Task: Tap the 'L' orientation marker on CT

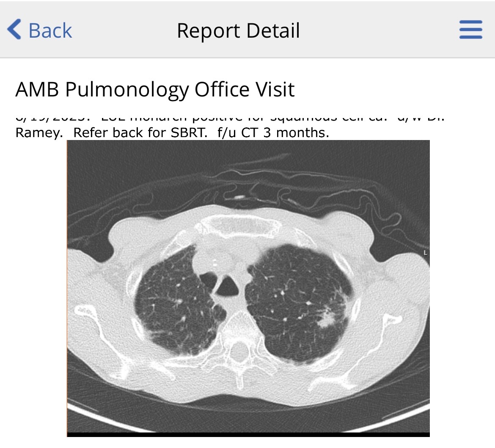Action: [425, 253]
